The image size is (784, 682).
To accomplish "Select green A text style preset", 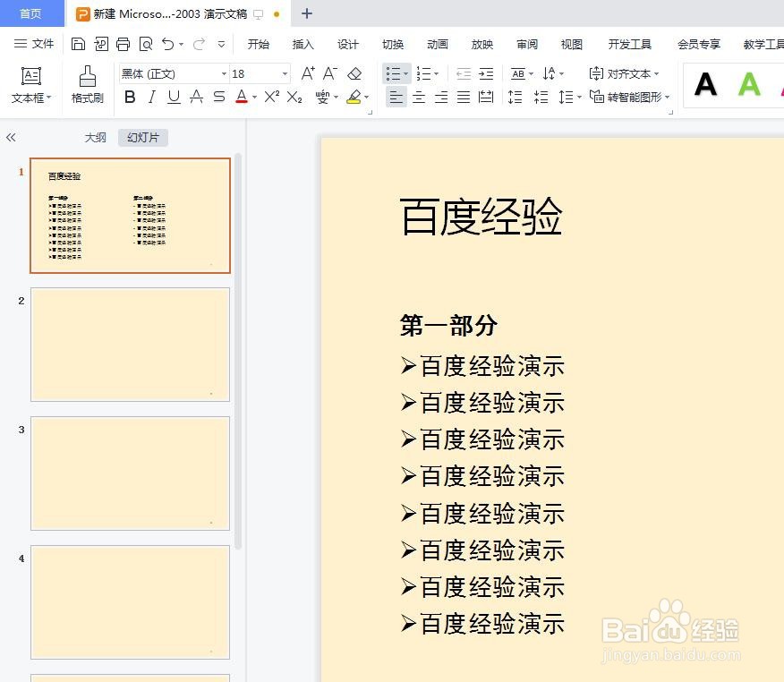I will tap(749, 84).
